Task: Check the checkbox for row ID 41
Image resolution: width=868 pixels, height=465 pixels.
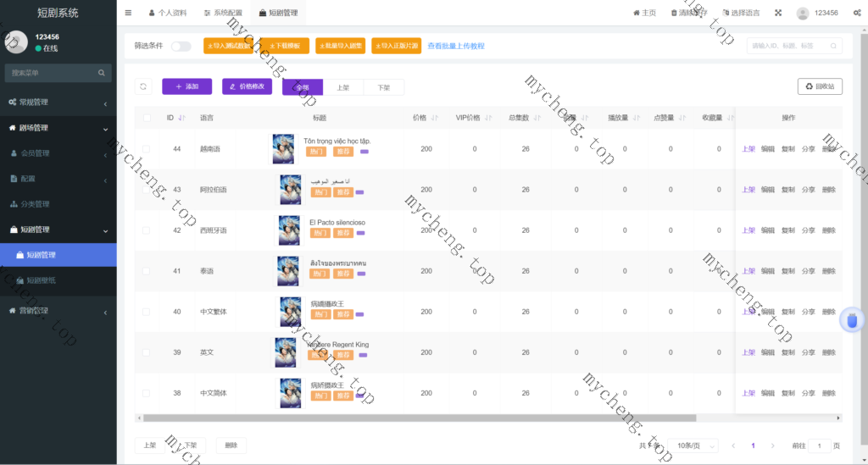Action: coord(146,271)
